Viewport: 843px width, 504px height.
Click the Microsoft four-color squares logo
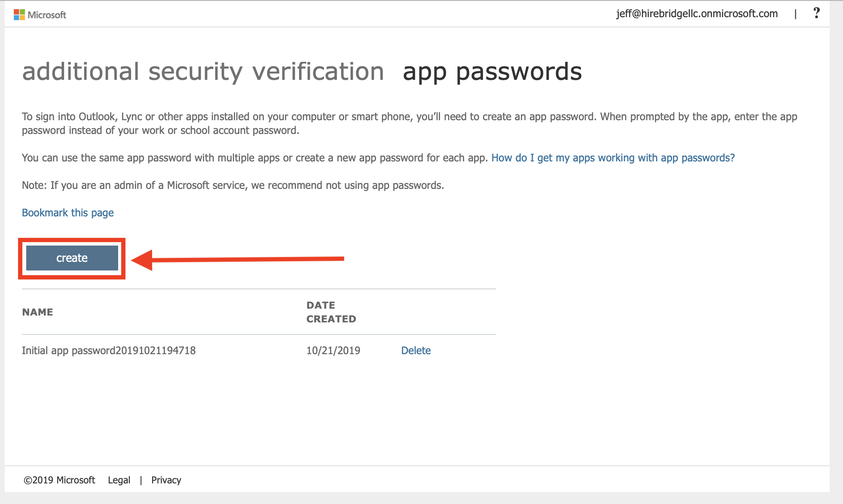(x=19, y=15)
